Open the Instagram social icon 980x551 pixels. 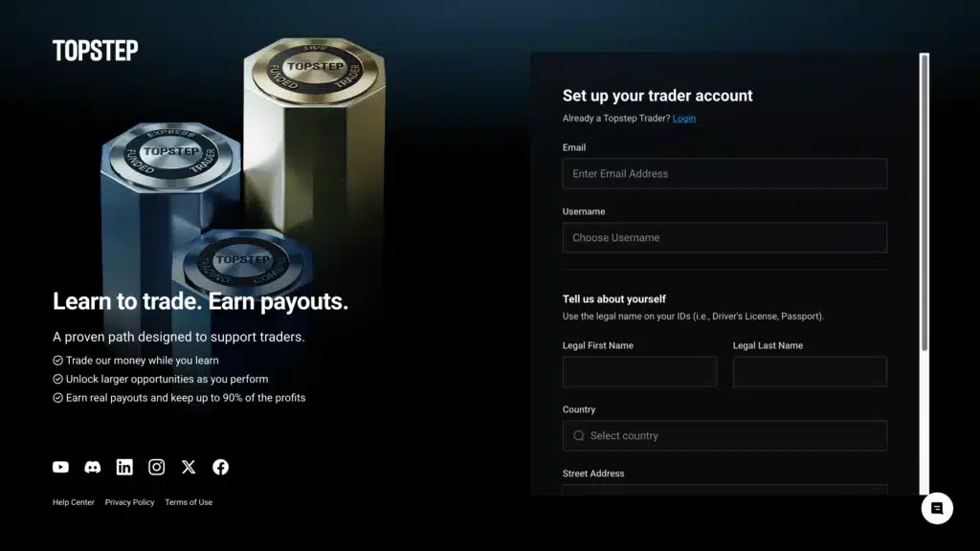(156, 467)
